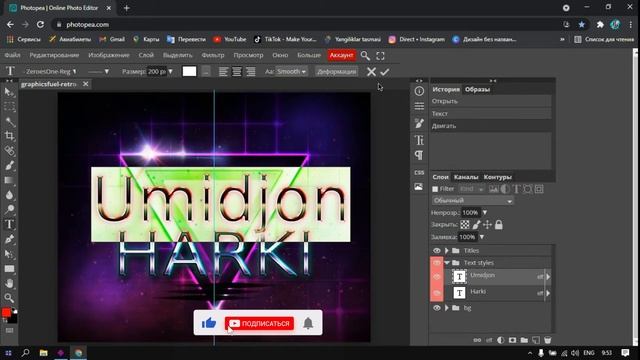Align text right
Viewport: 640px width, 360px height.
pos(251,71)
